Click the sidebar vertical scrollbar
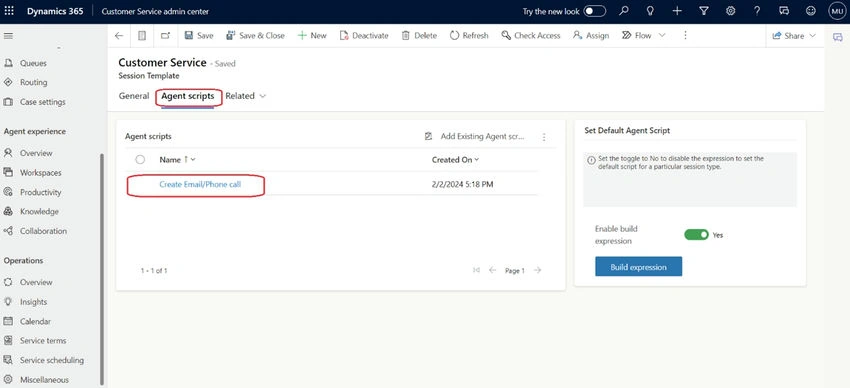This screenshot has height=388, width=850. [102, 269]
